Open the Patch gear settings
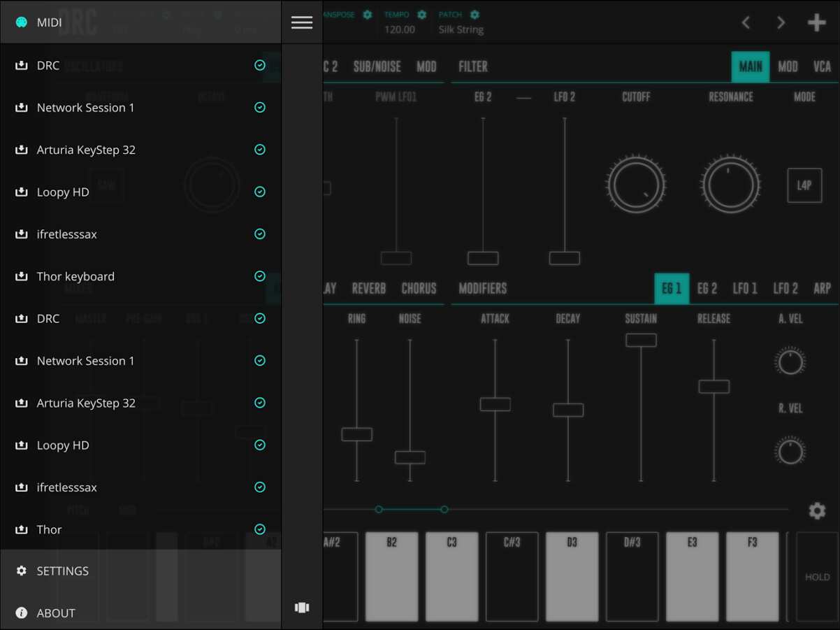The image size is (840, 630). coord(475,15)
